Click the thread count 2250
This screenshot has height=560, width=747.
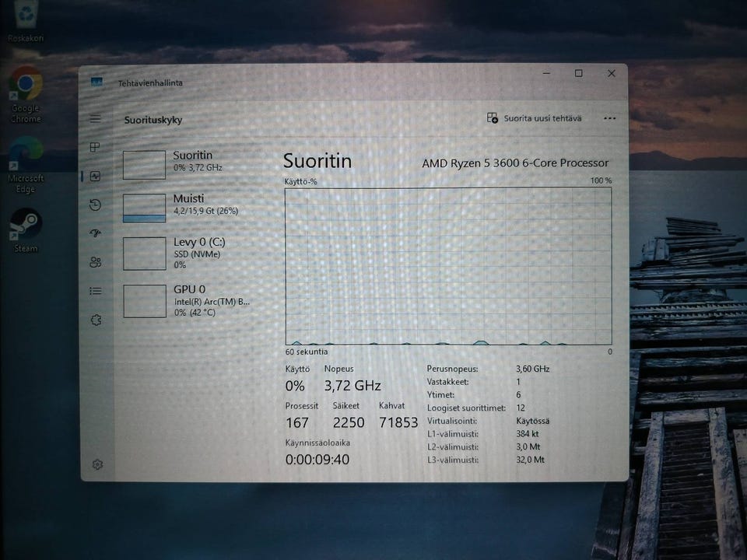pyautogui.click(x=349, y=422)
